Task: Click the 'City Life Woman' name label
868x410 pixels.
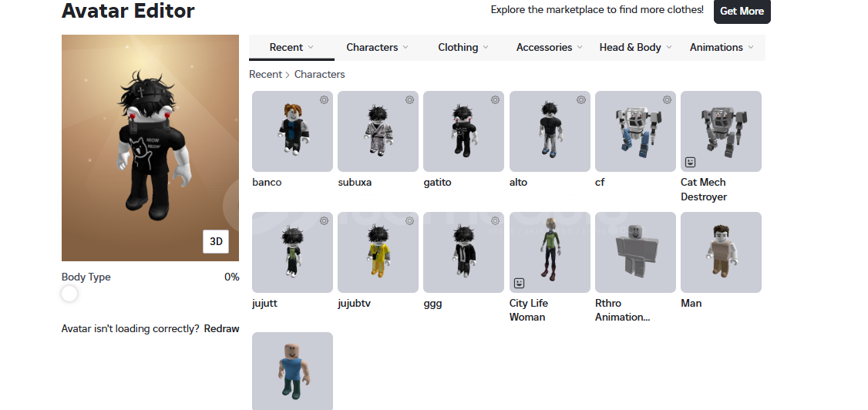Action: (529, 310)
